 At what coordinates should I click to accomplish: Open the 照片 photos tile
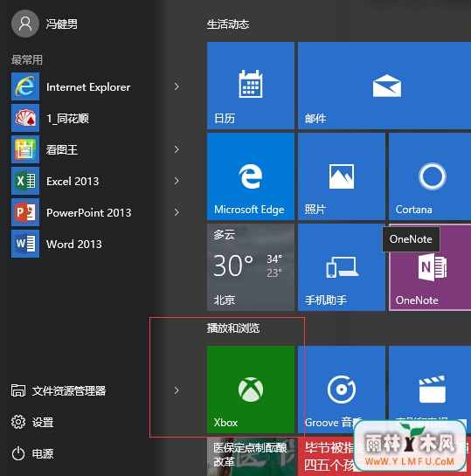342,176
